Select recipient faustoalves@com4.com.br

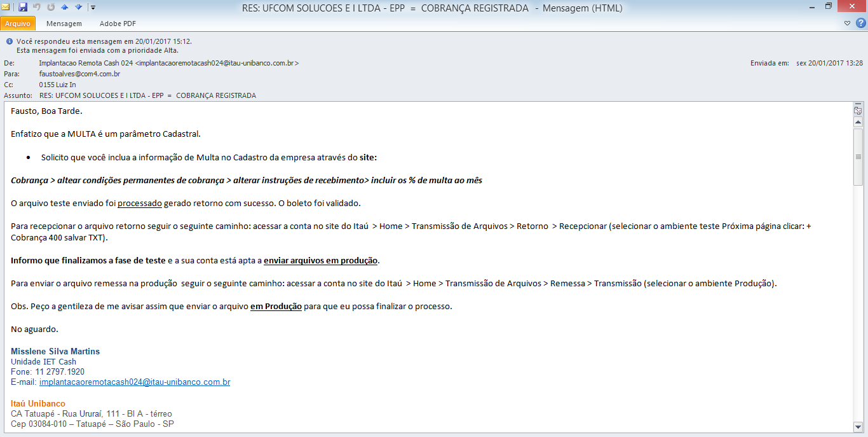tap(79, 74)
